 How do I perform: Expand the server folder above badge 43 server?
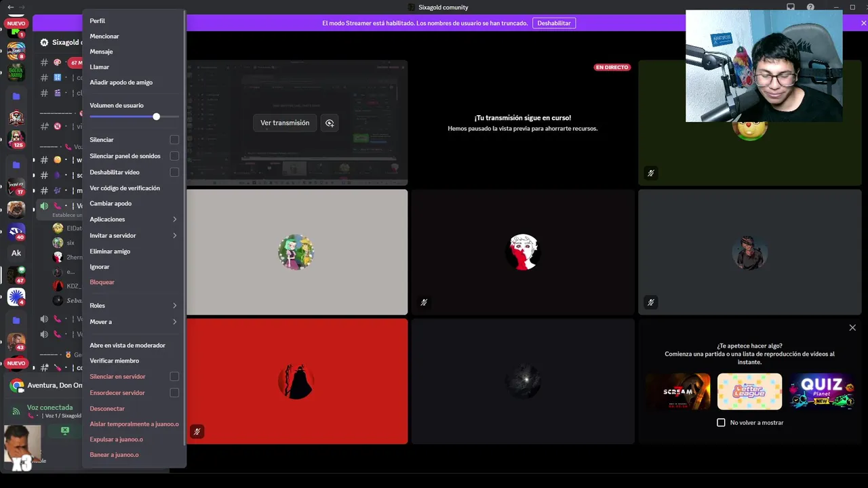16,320
